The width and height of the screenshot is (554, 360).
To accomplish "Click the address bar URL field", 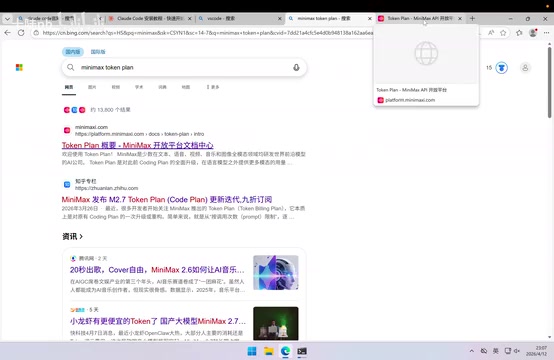I will tap(208, 33).
